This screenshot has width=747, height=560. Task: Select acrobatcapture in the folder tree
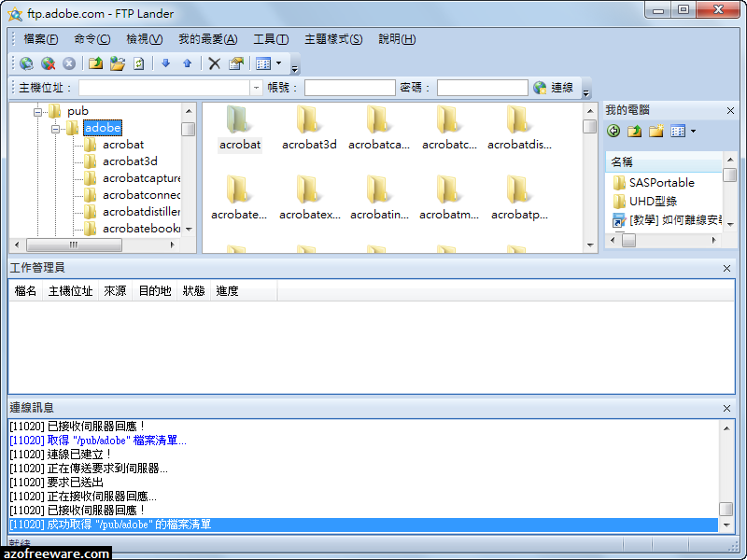[141, 178]
